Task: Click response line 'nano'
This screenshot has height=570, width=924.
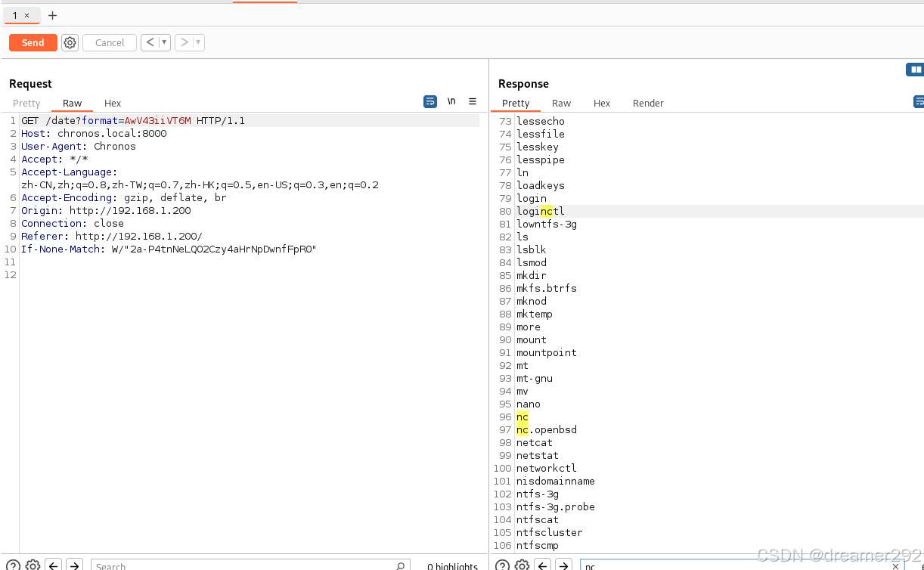Action: 529,404
